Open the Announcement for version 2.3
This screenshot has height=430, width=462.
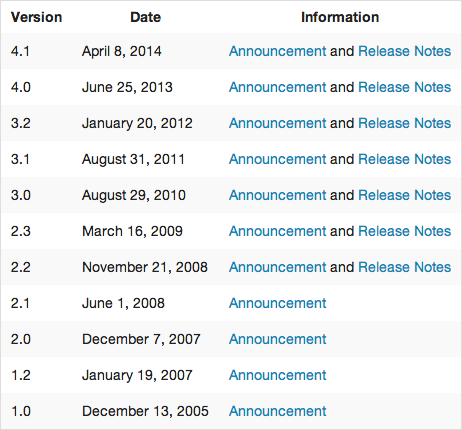tap(277, 231)
